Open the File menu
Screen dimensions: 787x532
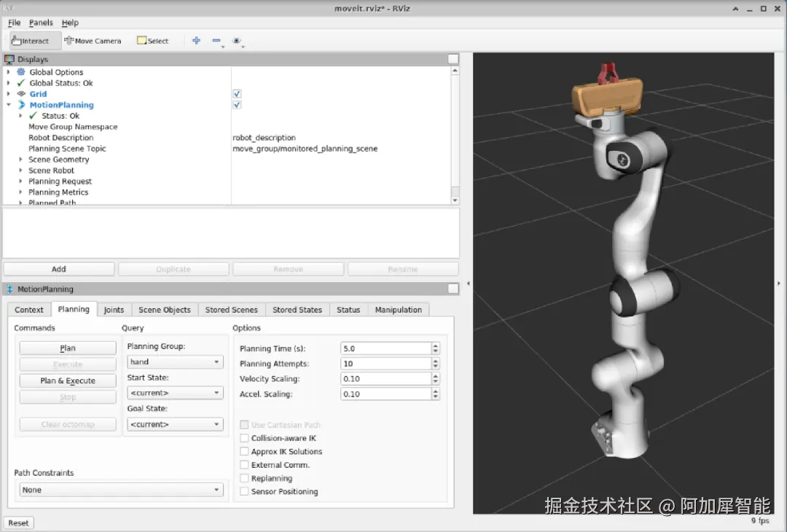coord(14,23)
